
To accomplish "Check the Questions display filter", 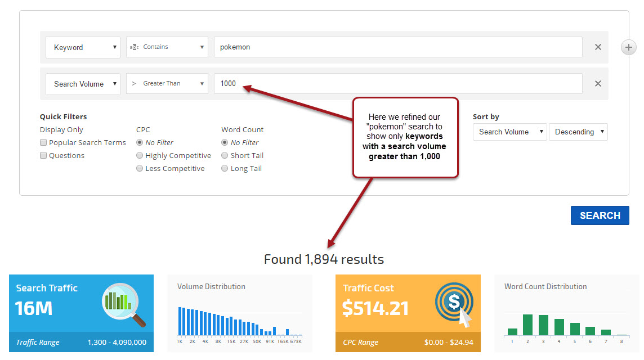I will [43, 156].
